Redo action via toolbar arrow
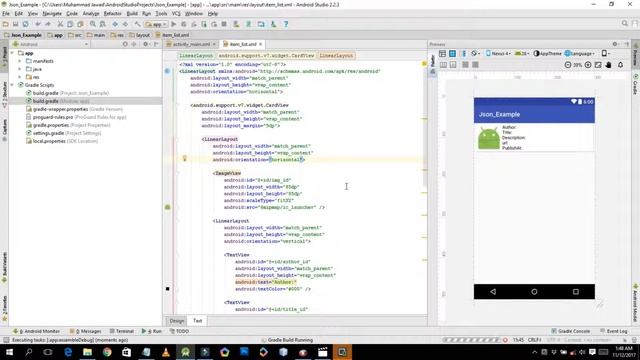The width and height of the screenshot is (640, 360). point(48,24)
